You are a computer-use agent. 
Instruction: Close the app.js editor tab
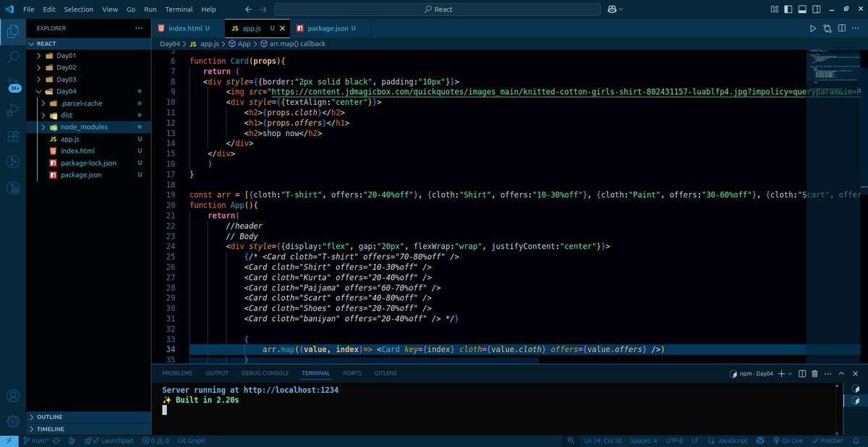click(x=283, y=28)
